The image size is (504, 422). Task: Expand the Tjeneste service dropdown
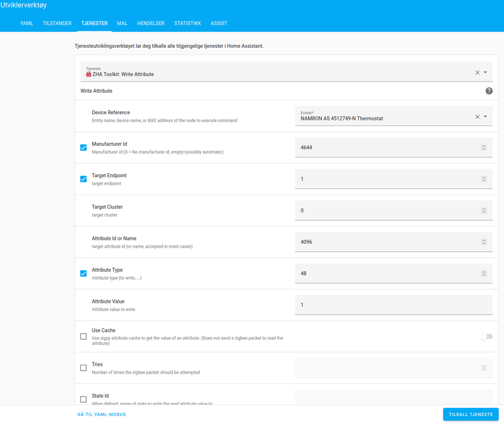coord(485,73)
